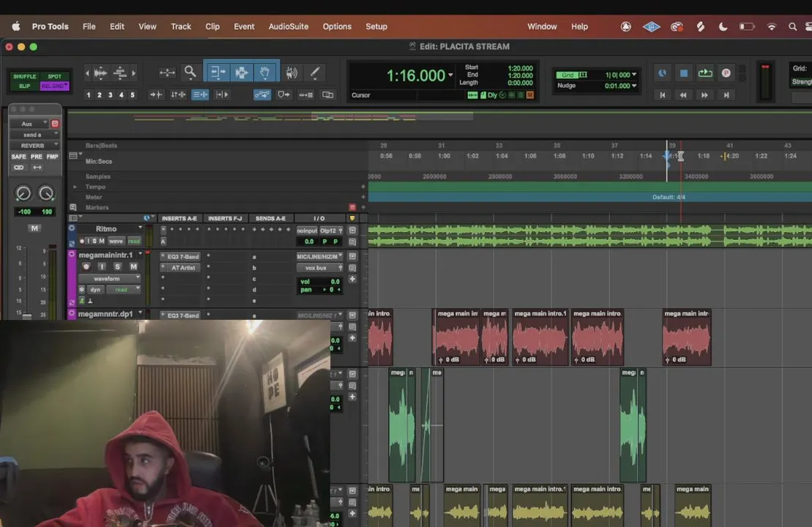Image resolution: width=812 pixels, height=527 pixels.
Task: Toggle input monitoring on megamainintr.1
Action: (x=102, y=266)
